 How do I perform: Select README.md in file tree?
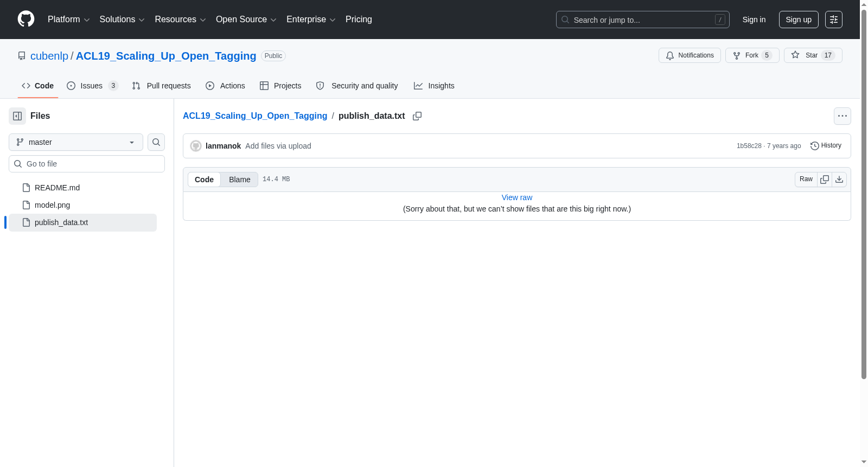click(82, 188)
